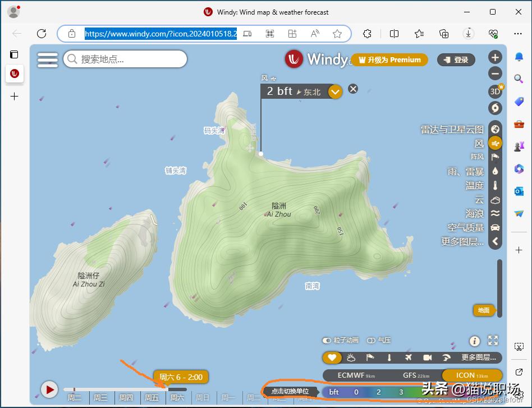
Task: Expand the wind 2 bft picker dropdown
Action: point(335,91)
